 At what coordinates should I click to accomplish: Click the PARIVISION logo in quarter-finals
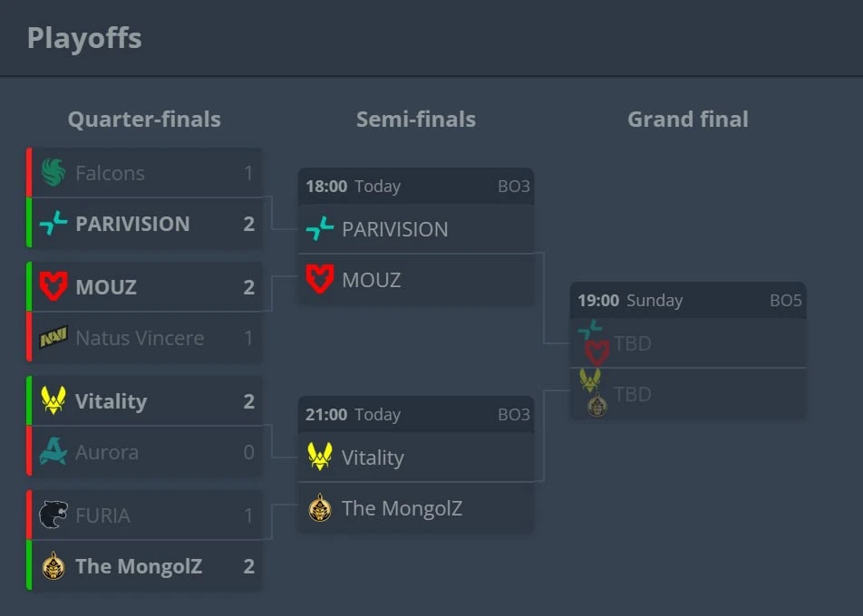pos(53,224)
